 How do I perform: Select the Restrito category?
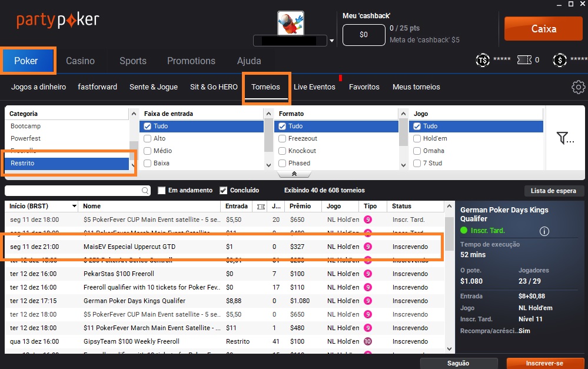point(67,163)
